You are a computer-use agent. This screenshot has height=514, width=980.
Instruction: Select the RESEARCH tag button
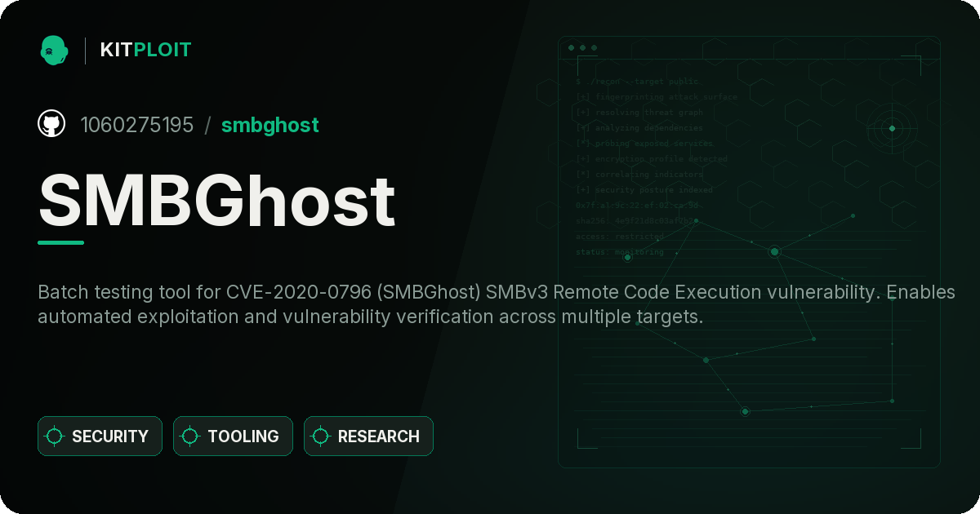[368, 436]
